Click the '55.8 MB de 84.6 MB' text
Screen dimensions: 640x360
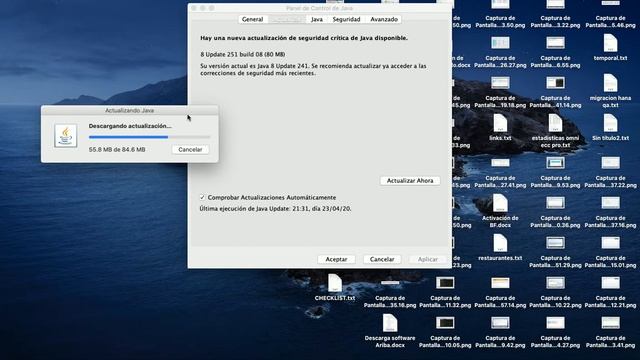[117, 150]
